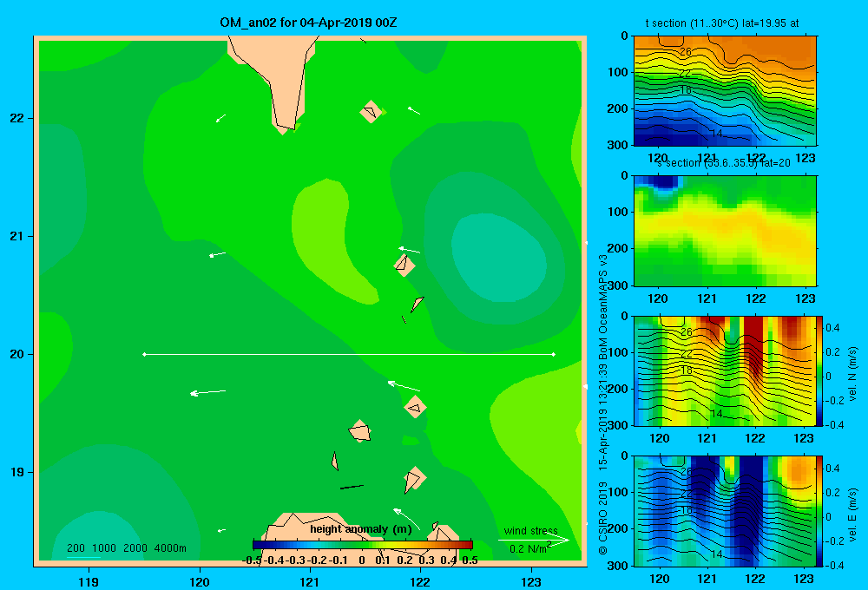
Task: Click the "vel. E (m/s)" axis label
Action: 852,515
